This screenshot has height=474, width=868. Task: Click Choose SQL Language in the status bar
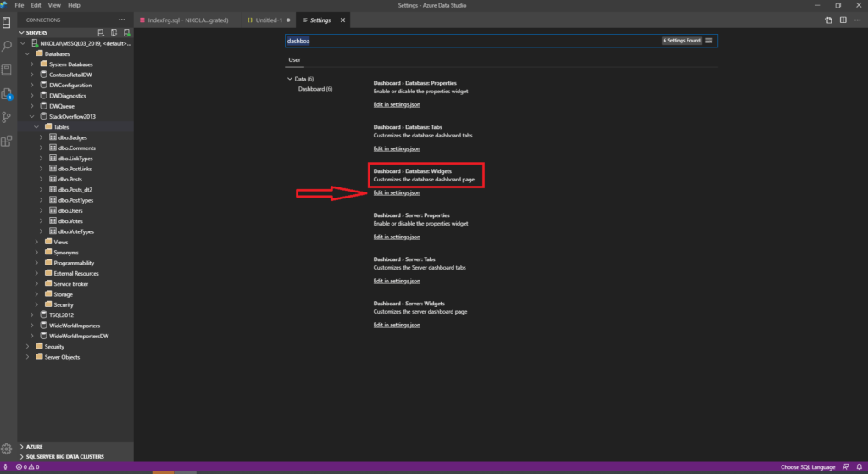[x=808, y=467]
